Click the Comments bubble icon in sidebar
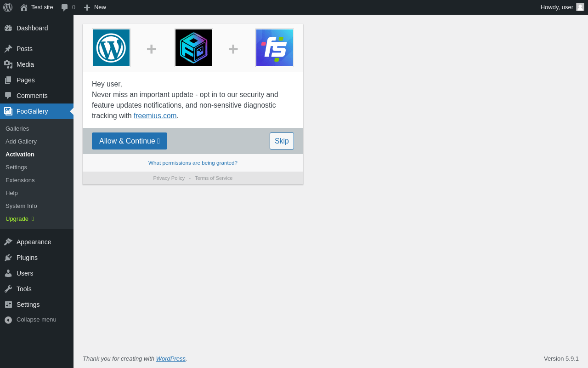 point(8,96)
